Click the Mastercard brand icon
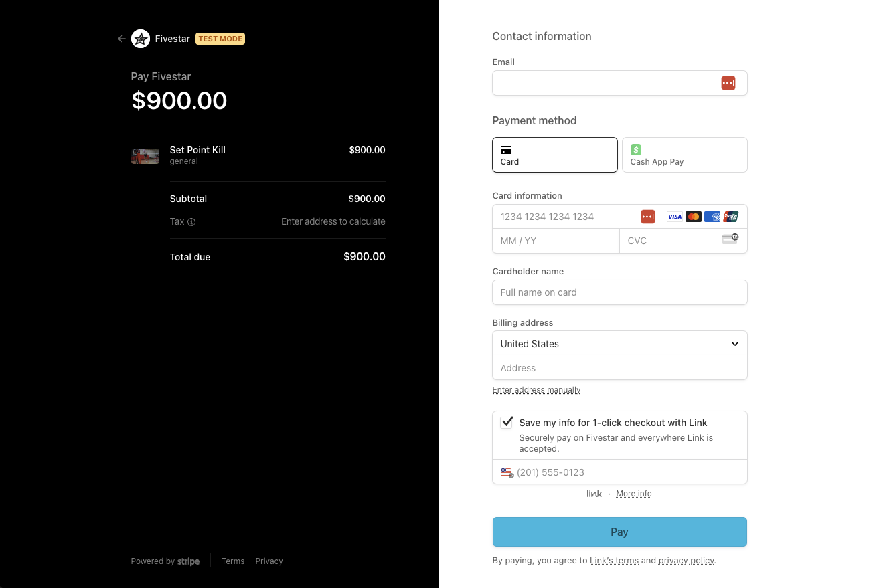The image size is (877, 588). tap(693, 217)
